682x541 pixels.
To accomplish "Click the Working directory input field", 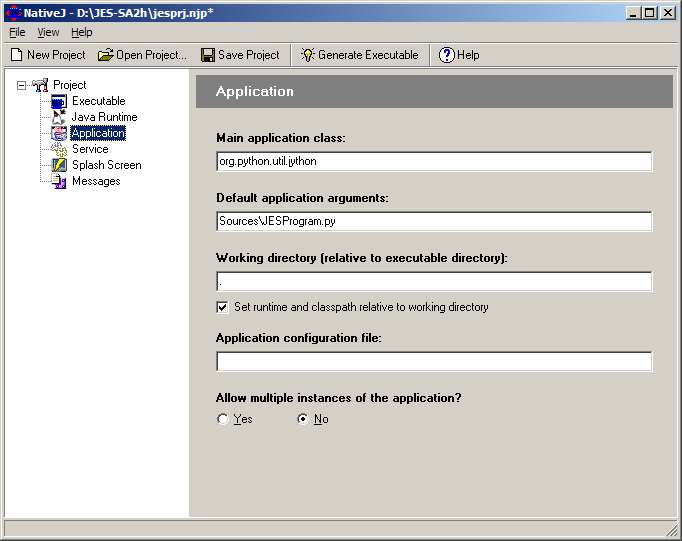I will click(x=434, y=281).
